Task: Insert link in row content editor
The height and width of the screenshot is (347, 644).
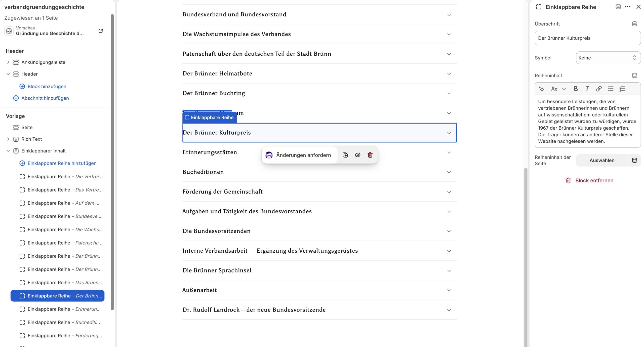Action: 599,89
